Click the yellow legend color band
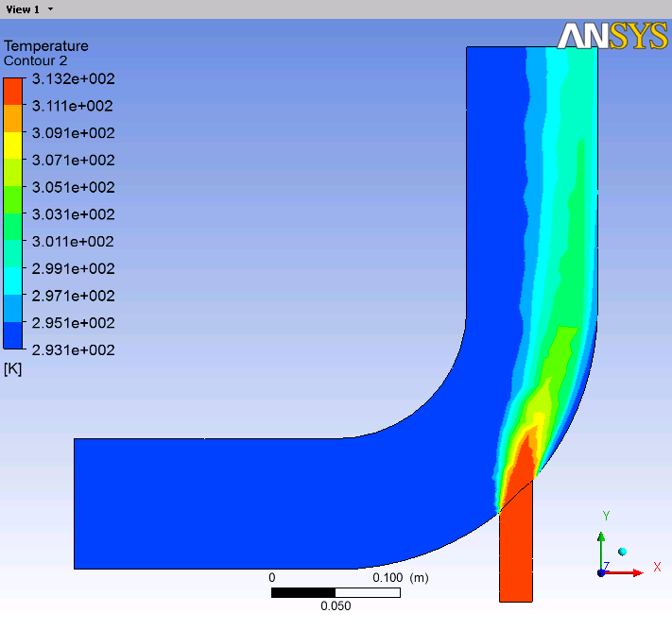This screenshot has width=672, height=630. [x=13, y=145]
